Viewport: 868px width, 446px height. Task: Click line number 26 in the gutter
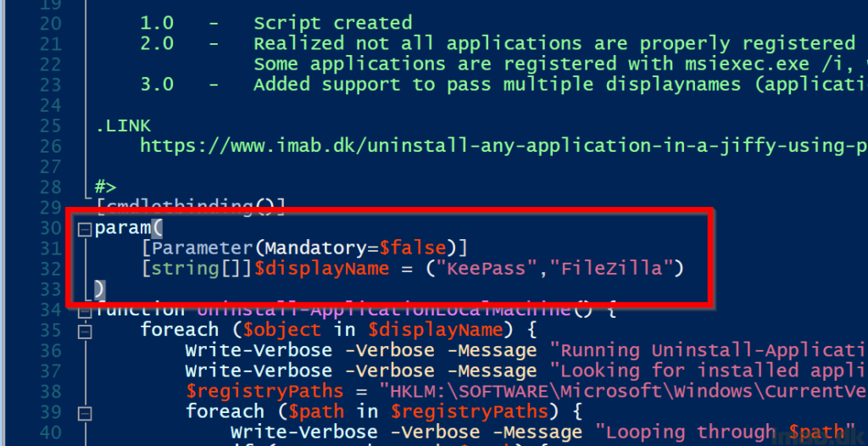[50, 147]
